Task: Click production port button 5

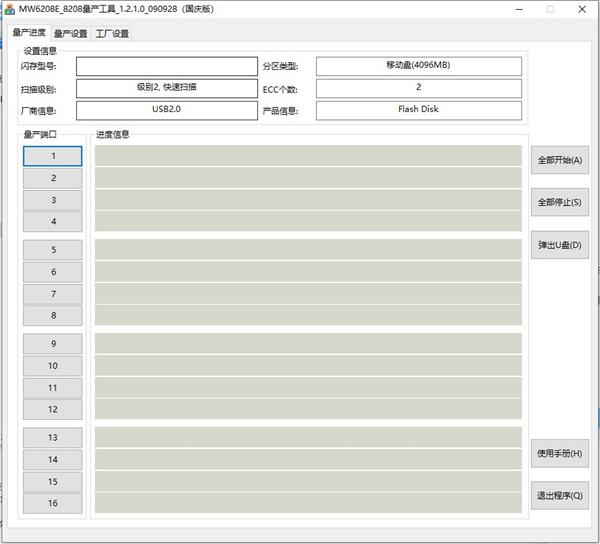Action: coord(53,250)
